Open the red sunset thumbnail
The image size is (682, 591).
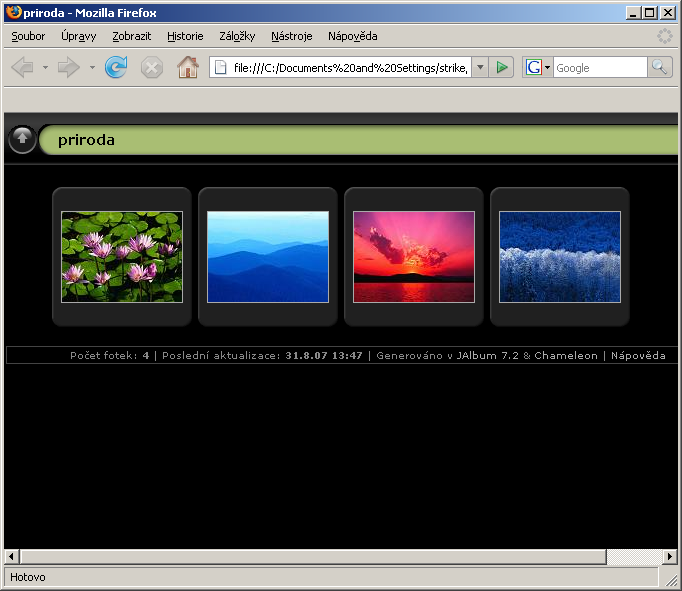pos(414,257)
